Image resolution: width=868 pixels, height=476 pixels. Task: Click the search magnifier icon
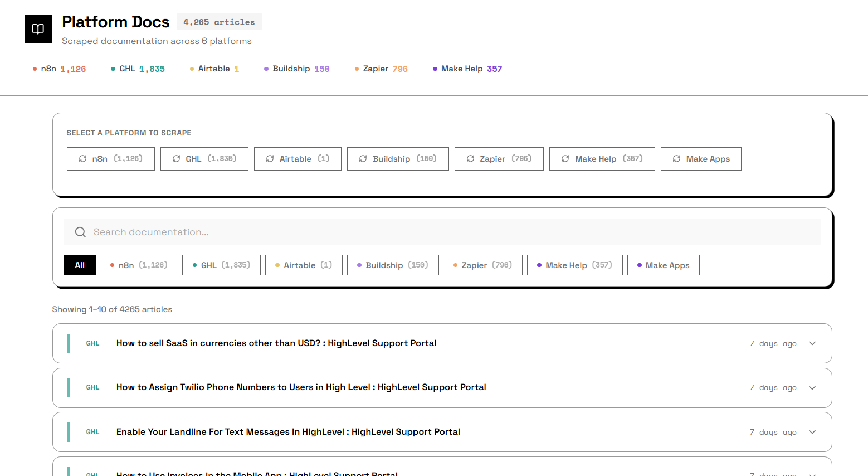tap(80, 232)
